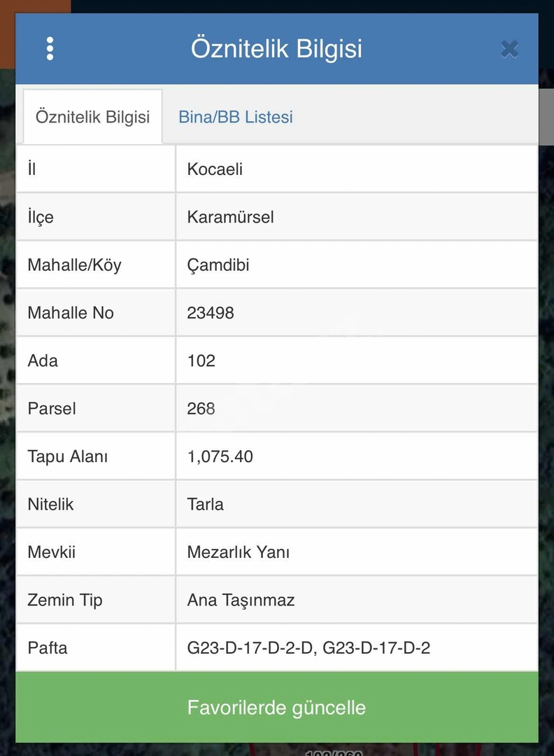Close the Öznitelik Bilgisi dialog

coord(509,49)
